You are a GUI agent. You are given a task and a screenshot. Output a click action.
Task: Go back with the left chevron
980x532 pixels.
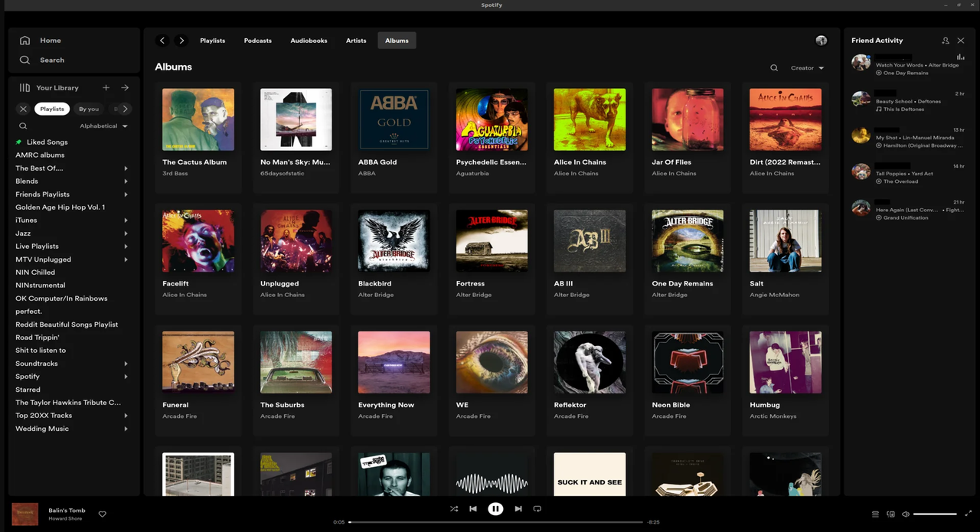[162, 41]
